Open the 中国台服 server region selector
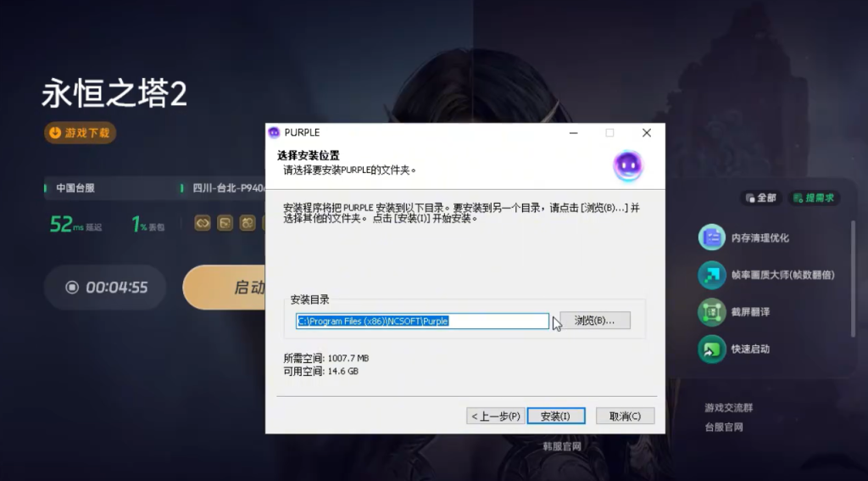This screenshot has height=481, width=868. coord(76,188)
